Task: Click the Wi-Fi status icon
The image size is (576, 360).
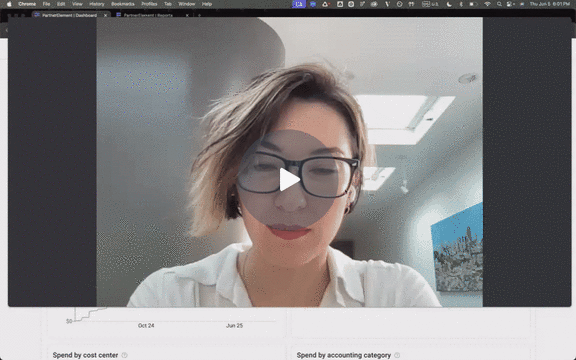Action: pyautogui.click(x=487, y=4)
